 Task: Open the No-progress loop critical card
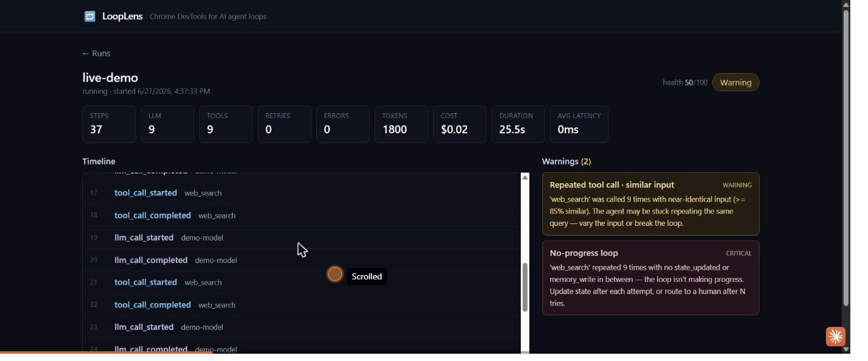(x=651, y=278)
